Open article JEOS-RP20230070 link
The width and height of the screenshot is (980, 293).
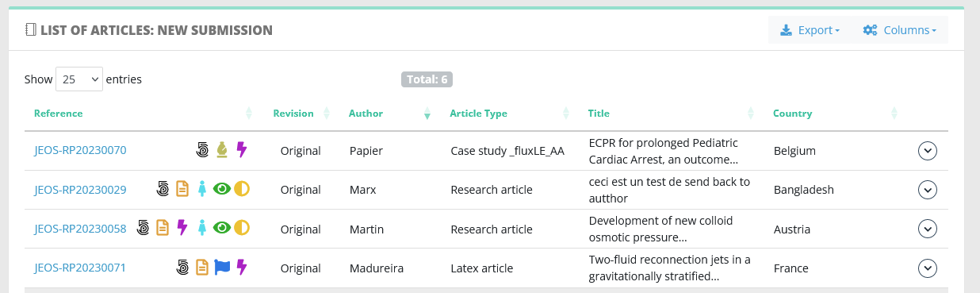point(80,150)
